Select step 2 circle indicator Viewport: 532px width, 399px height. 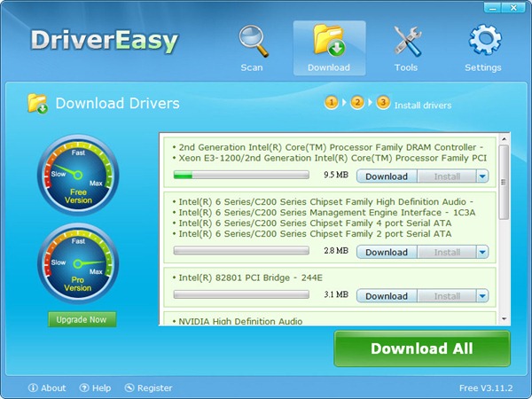point(357,102)
